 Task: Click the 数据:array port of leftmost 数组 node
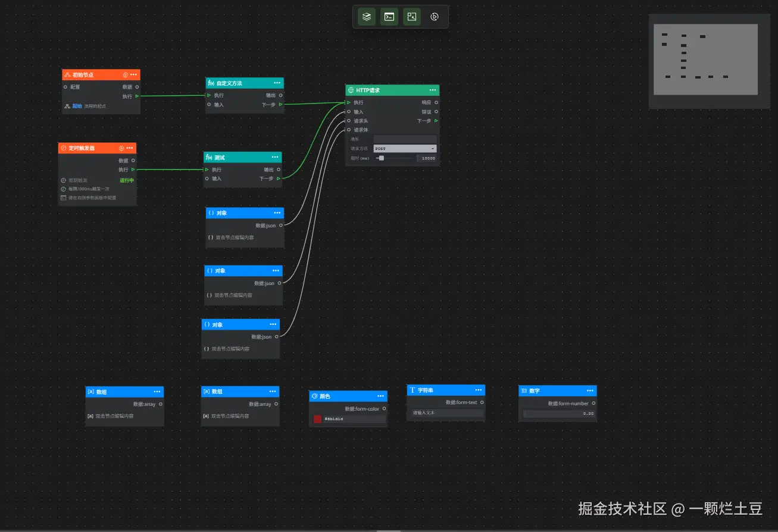pyautogui.click(x=161, y=404)
